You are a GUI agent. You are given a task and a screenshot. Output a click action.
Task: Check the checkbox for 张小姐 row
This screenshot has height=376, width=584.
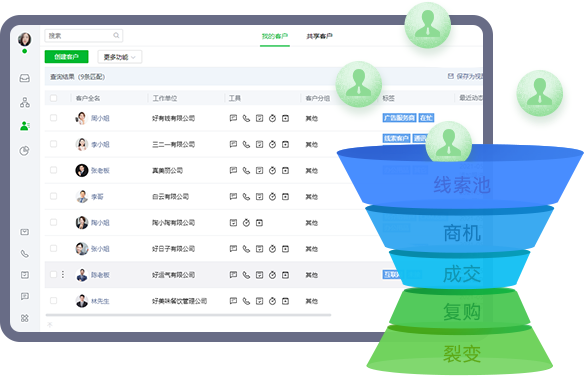click(54, 248)
